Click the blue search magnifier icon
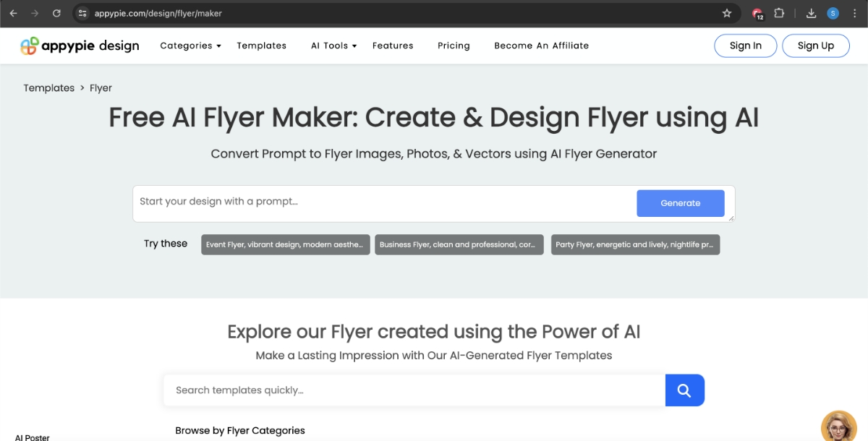 (x=684, y=390)
